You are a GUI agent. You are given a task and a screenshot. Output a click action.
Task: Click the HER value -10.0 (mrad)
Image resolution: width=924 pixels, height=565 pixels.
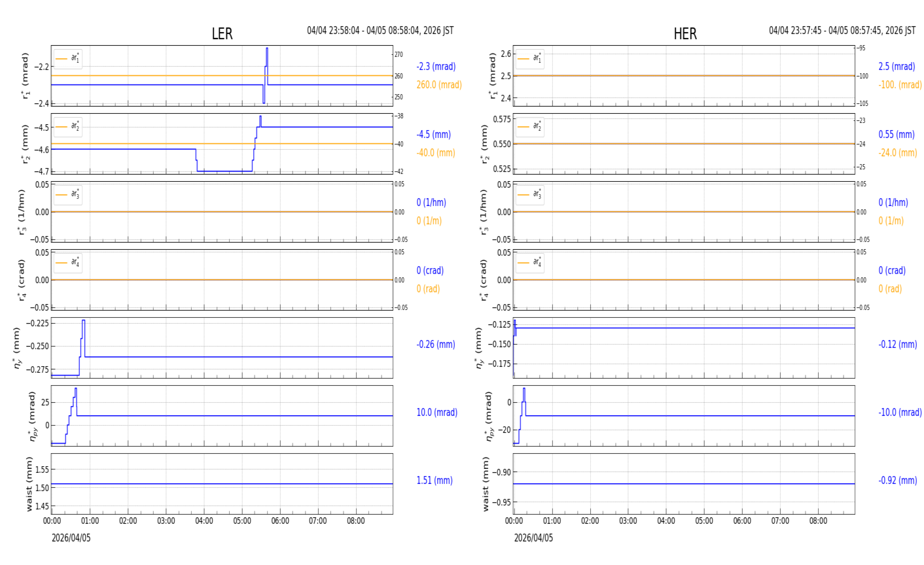click(900, 413)
